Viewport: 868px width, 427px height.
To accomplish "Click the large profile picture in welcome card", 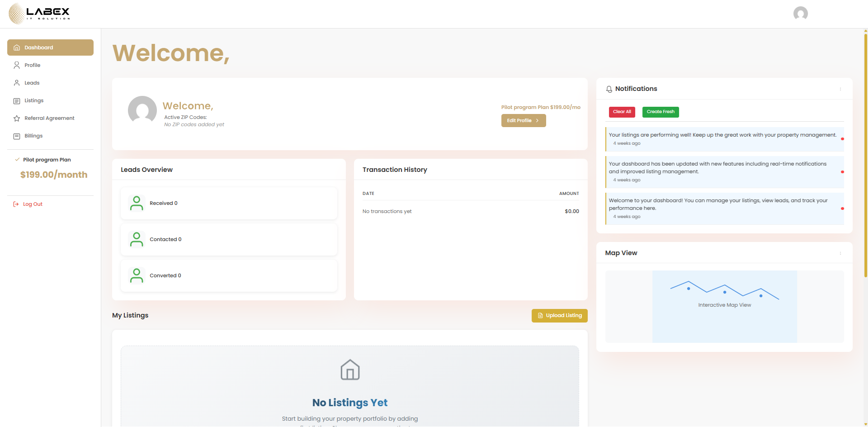I will [x=142, y=110].
